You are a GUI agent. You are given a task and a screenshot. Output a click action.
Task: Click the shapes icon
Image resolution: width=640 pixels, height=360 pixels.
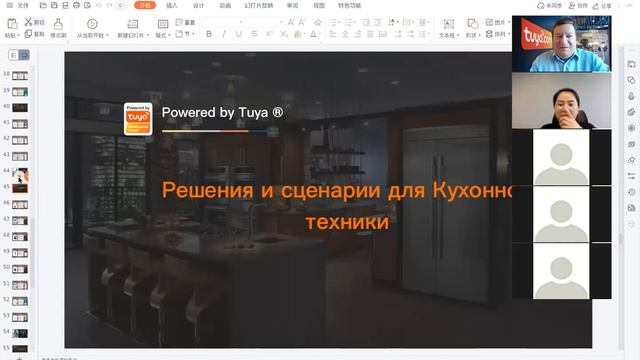point(473,24)
